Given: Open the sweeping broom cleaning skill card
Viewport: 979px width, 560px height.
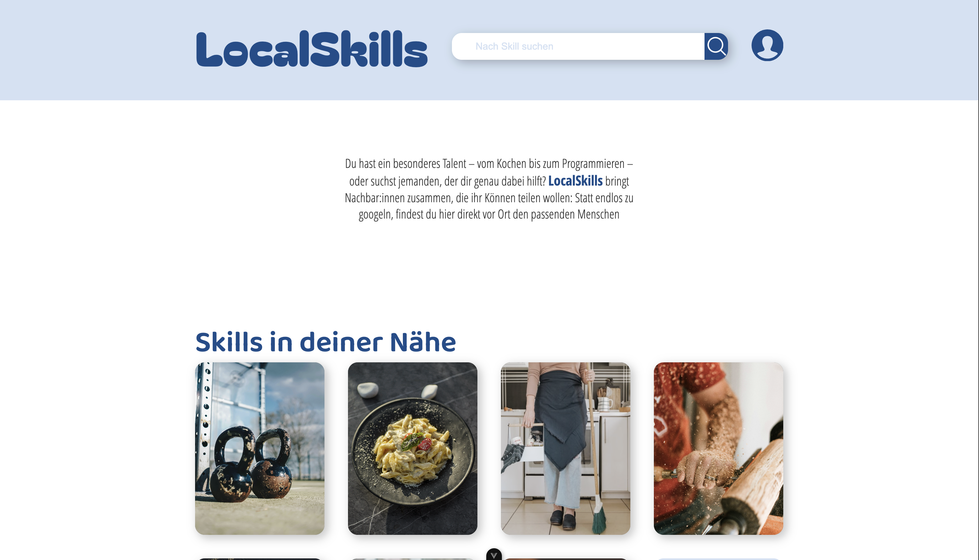Looking at the screenshot, I should (565, 449).
